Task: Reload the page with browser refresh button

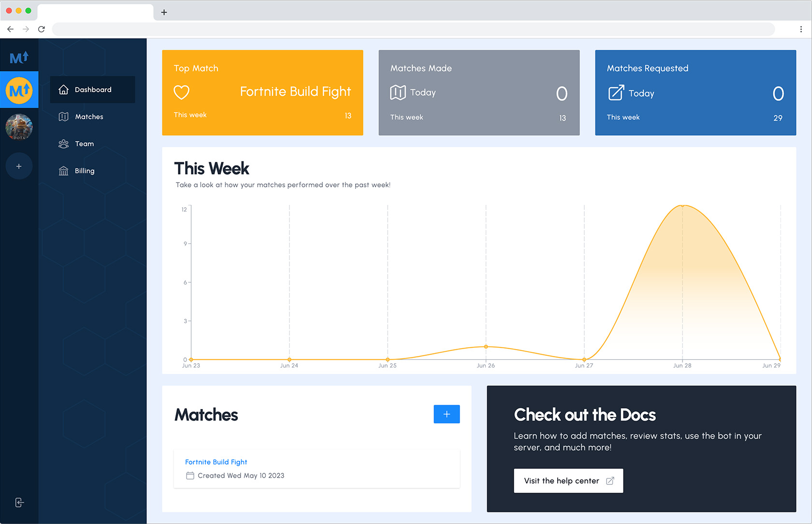Action: click(42, 29)
